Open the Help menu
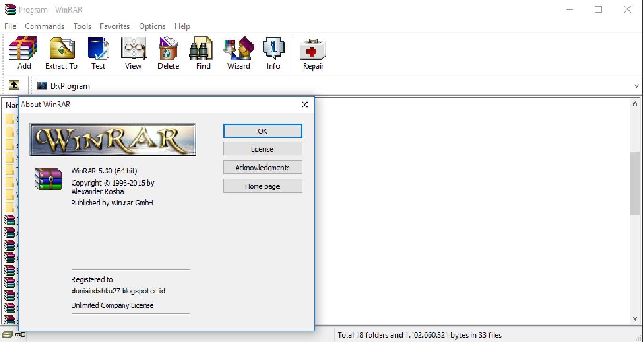This screenshot has height=342, width=644. pos(182,26)
